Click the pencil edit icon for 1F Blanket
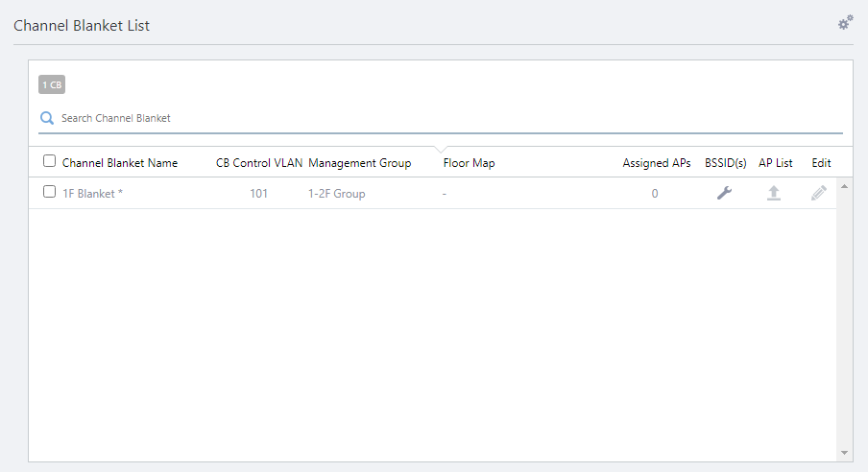Viewport: 868px width, 472px height. 818,193
